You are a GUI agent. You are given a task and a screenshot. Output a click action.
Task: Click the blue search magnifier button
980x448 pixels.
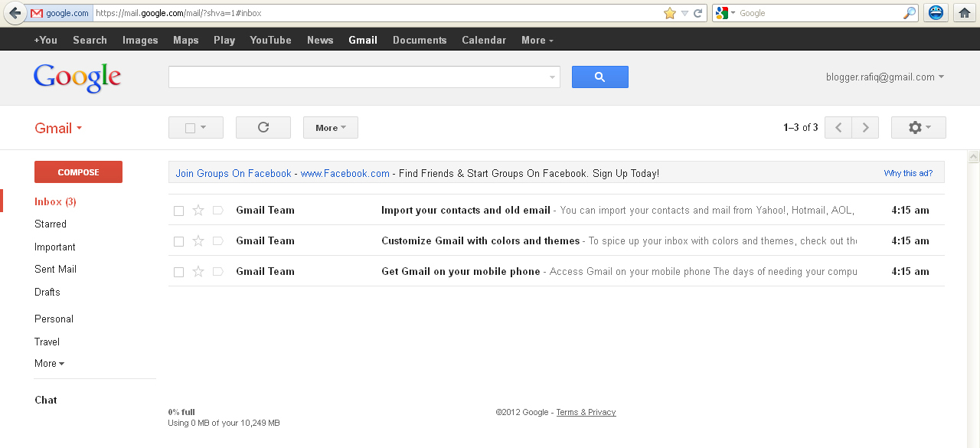click(599, 77)
